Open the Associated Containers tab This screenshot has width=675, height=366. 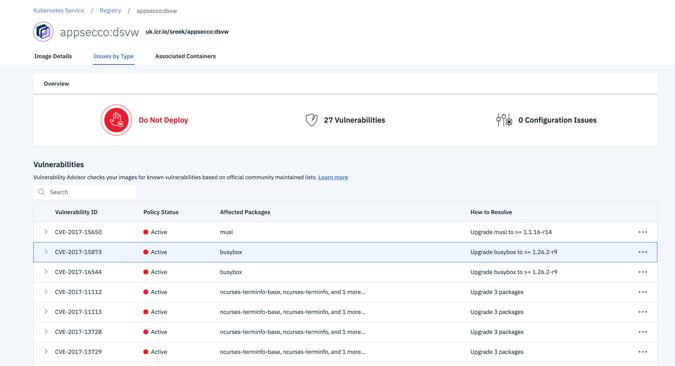point(185,56)
